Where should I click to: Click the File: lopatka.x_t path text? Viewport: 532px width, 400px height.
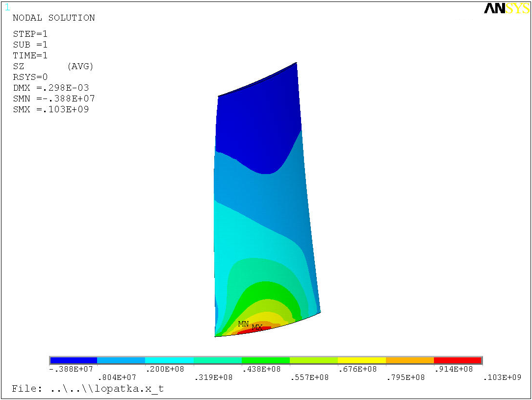click(x=88, y=388)
